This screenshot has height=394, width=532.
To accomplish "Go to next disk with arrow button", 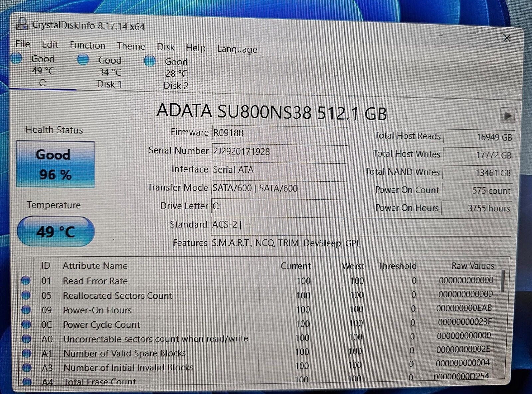I will [507, 116].
